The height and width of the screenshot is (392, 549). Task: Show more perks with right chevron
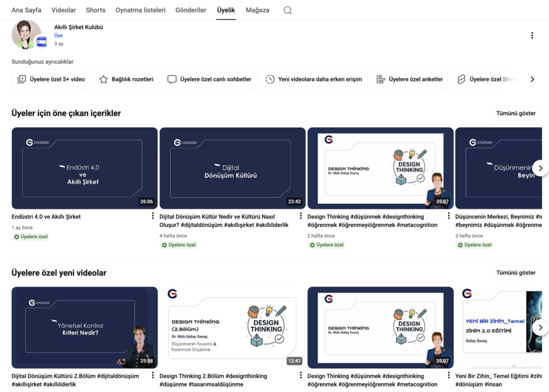tap(532, 79)
